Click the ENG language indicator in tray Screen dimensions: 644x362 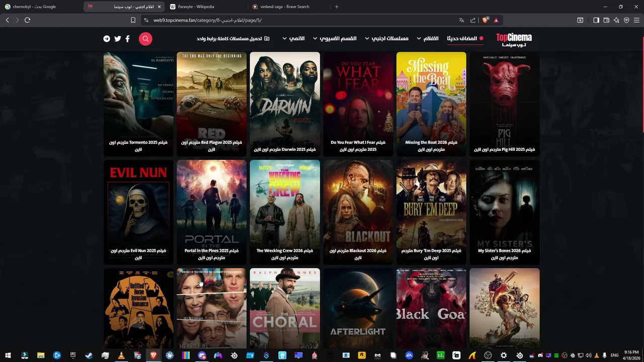pos(614,355)
